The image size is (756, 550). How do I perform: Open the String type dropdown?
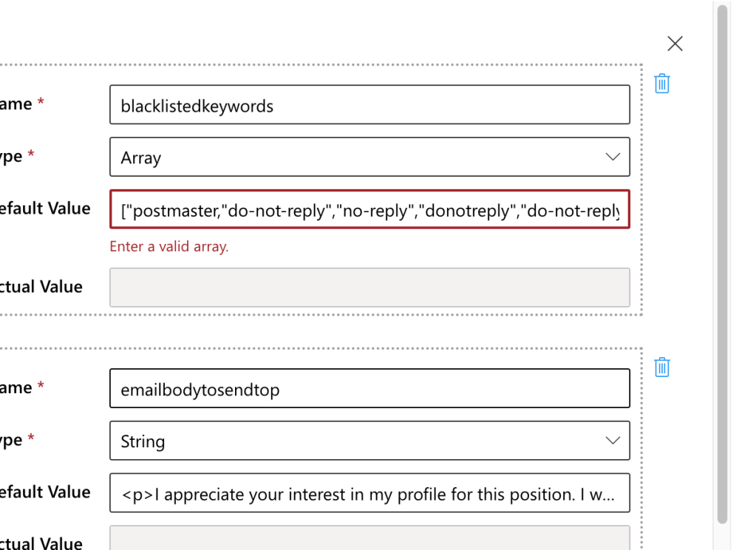pyautogui.click(x=370, y=441)
